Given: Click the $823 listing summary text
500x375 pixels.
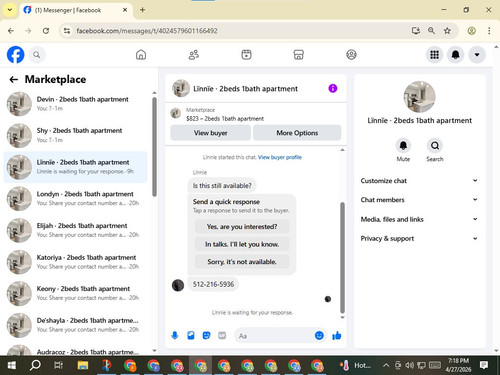Looking at the screenshot, I should tap(225, 118).
